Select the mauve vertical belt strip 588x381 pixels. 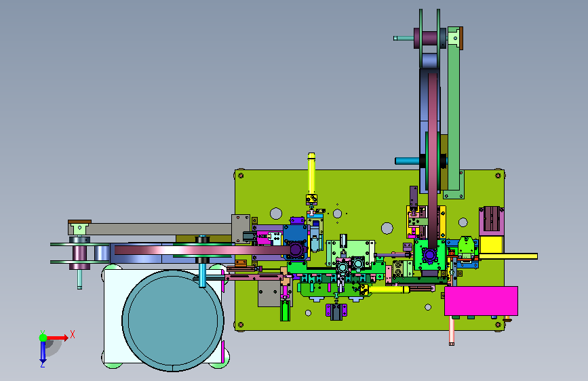[x=433, y=161]
